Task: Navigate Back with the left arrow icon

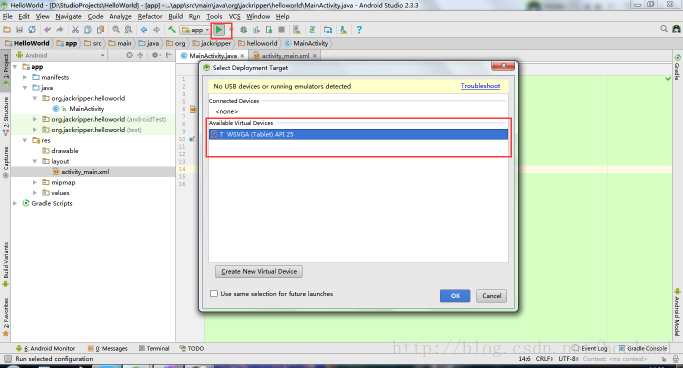Action: click(144, 30)
